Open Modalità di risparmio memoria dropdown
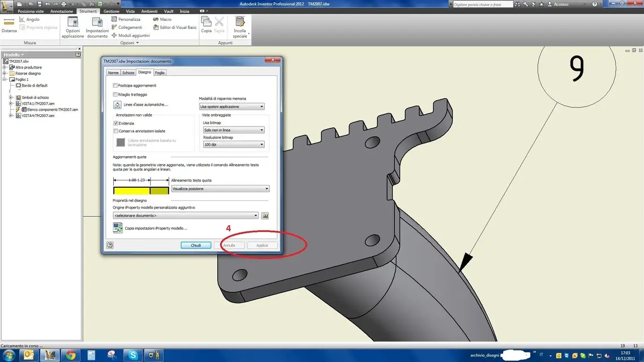This screenshot has width=644, height=362. coord(231,107)
